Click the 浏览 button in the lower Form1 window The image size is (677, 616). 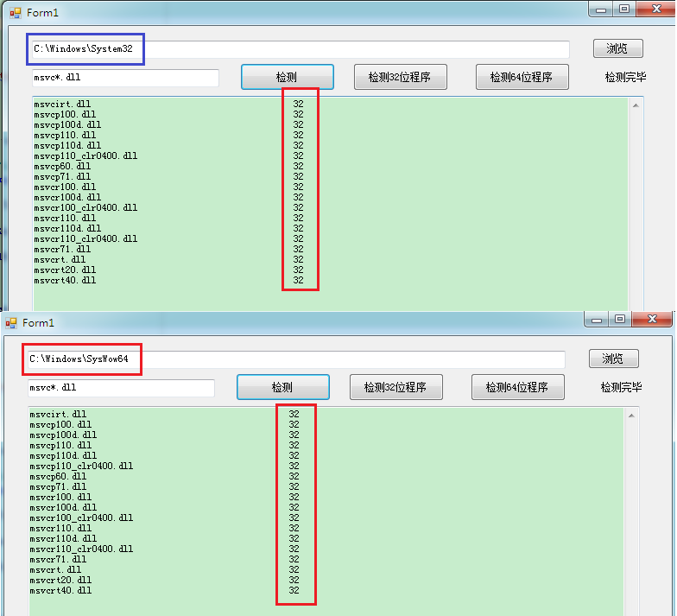(613, 359)
